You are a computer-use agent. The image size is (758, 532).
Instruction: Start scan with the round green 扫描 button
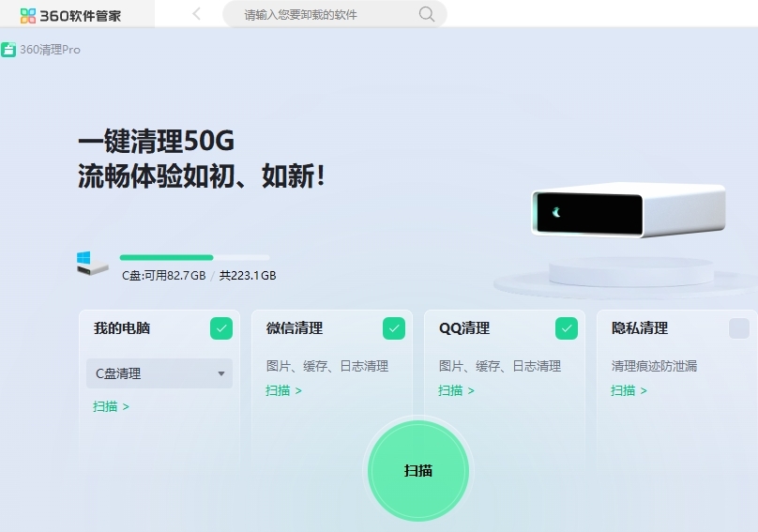[418, 471]
